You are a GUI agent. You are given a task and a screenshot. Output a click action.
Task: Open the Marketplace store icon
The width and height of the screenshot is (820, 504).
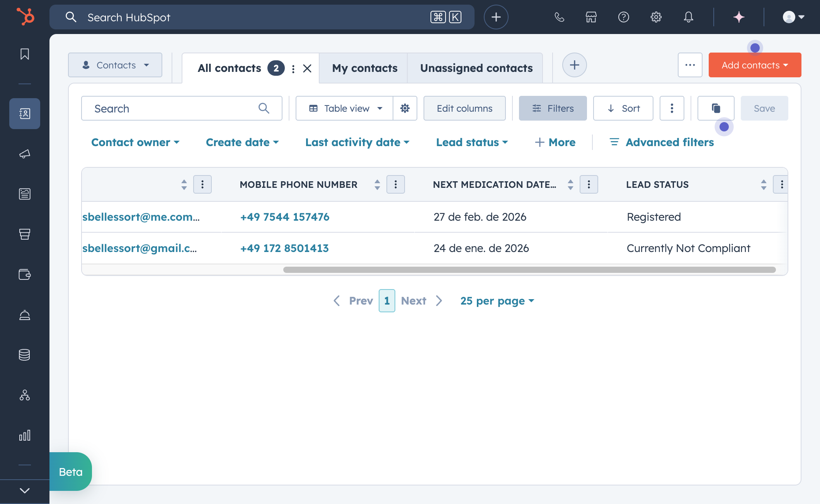tap(591, 17)
